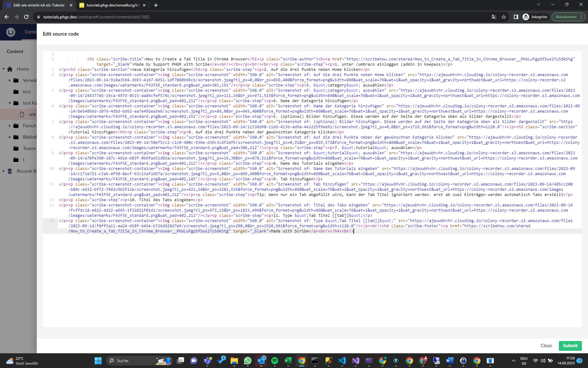Screen dimensions: 588x368
Task: Expand the Forsch… tree node
Action: (x=9, y=126)
